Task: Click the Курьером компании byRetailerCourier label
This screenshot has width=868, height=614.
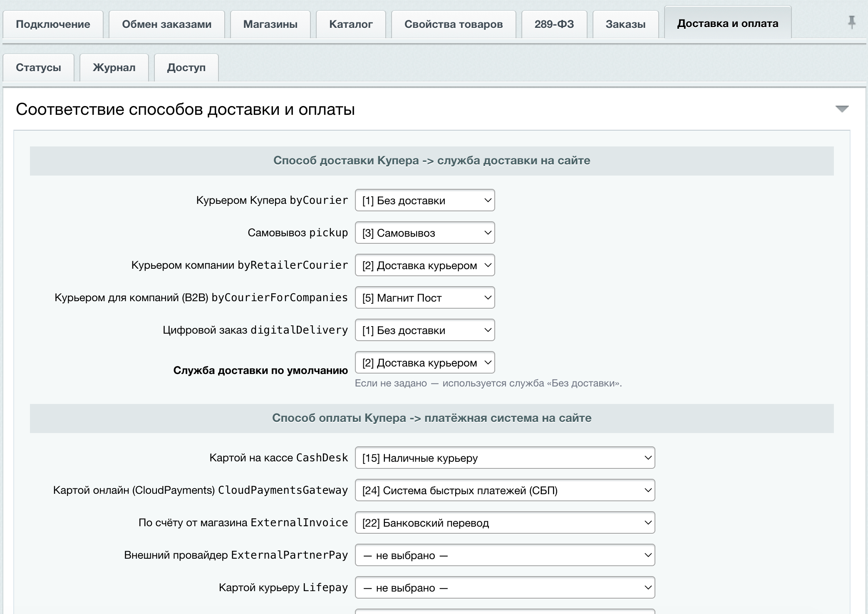Action: tap(240, 265)
